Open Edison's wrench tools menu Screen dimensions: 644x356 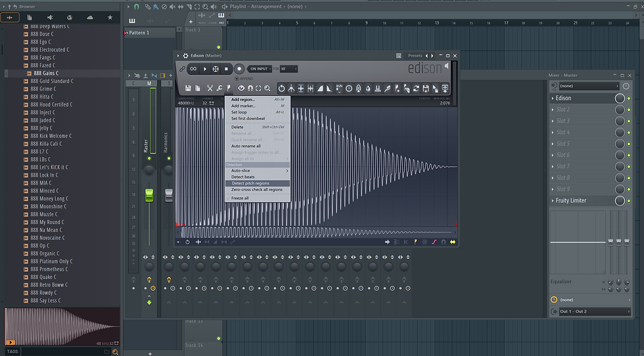pos(219,88)
